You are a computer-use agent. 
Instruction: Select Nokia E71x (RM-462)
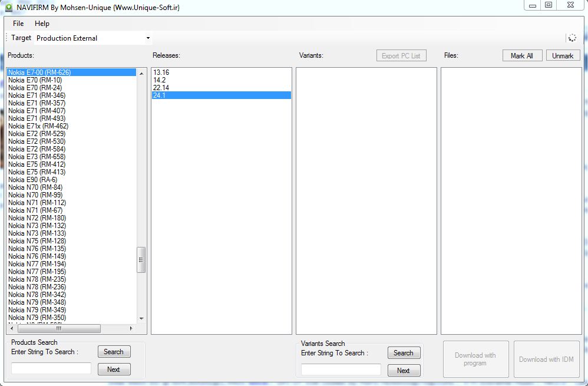[72, 126]
